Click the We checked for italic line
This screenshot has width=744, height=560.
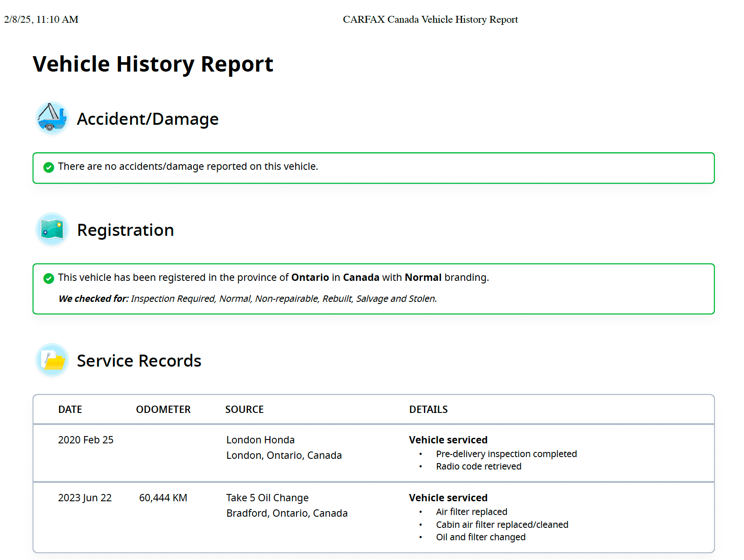coord(248,298)
